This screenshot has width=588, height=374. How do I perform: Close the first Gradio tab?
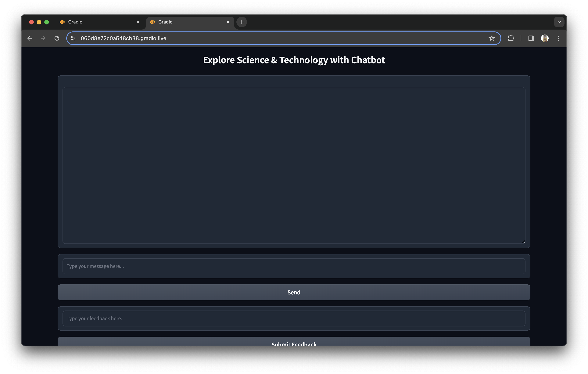click(138, 22)
